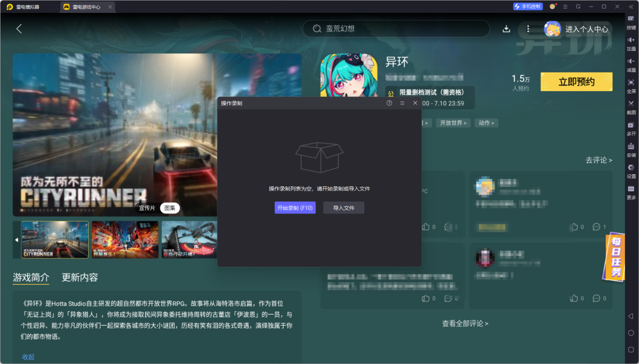Open the 操作录制 dialog menu icon
Image resolution: width=639 pixels, height=364 pixels.
click(402, 103)
